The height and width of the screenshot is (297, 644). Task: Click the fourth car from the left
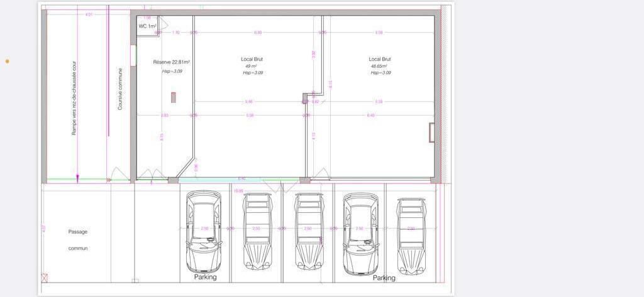click(360, 233)
